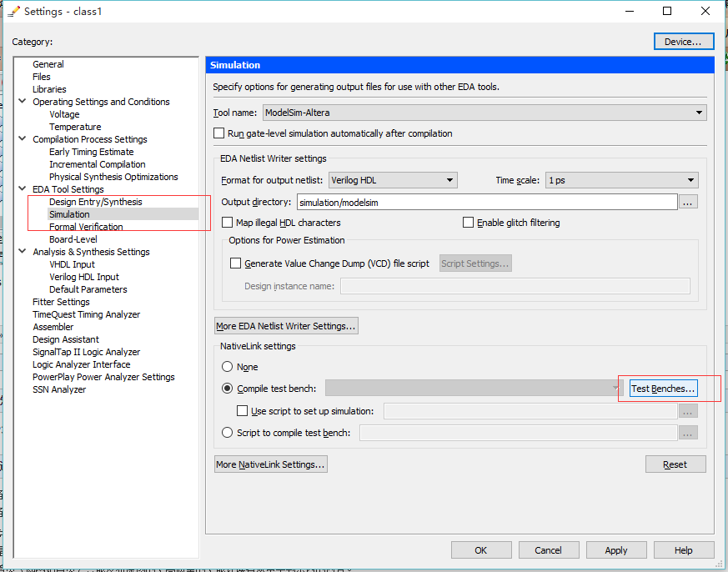This screenshot has height=572, width=728.
Task: Confirm settings with OK button
Action: [x=481, y=550]
